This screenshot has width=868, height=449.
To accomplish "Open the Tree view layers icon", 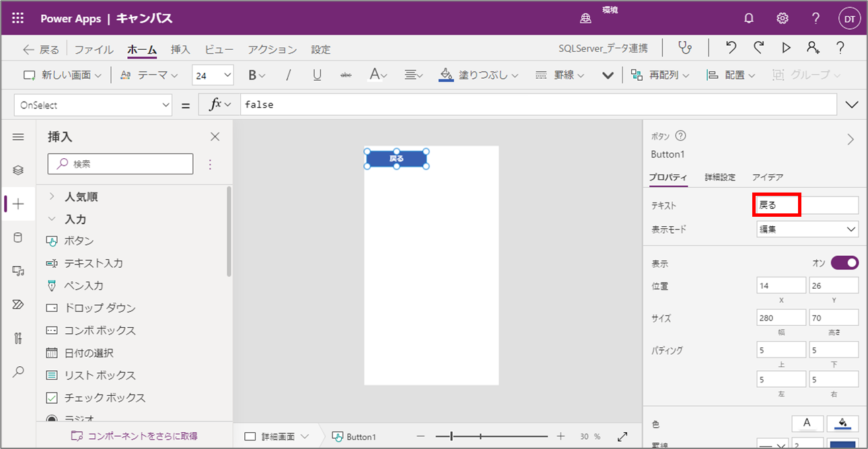I will point(18,170).
